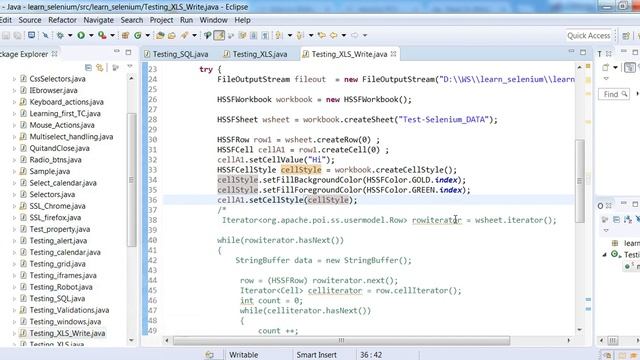The image size is (640, 360).
Task: Click the Smart Insert status bar entry
Action: pyautogui.click(x=316, y=355)
